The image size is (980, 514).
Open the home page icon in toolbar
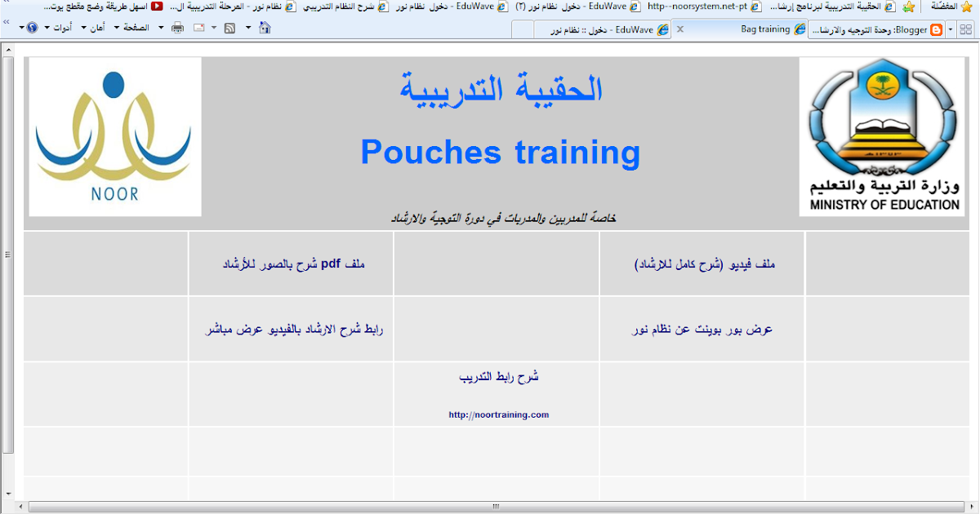tap(265, 28)
